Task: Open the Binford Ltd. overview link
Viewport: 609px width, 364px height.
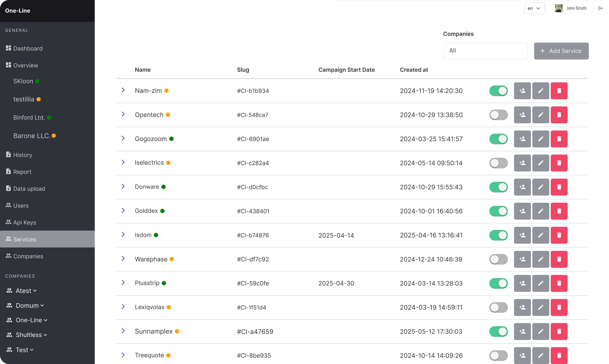Action: coord(29,117)
